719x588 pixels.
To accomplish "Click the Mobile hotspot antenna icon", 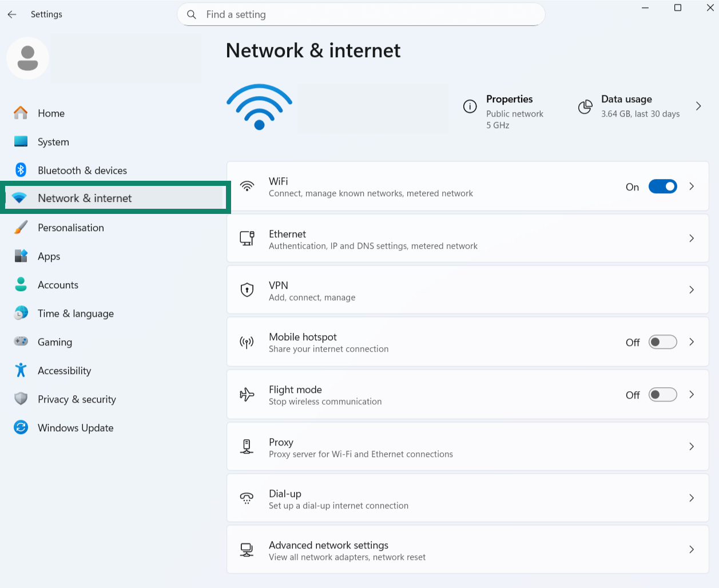I will click(x=247, y=341).
